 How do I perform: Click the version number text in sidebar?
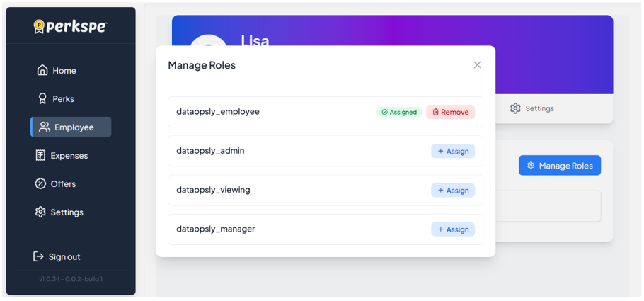71,279
